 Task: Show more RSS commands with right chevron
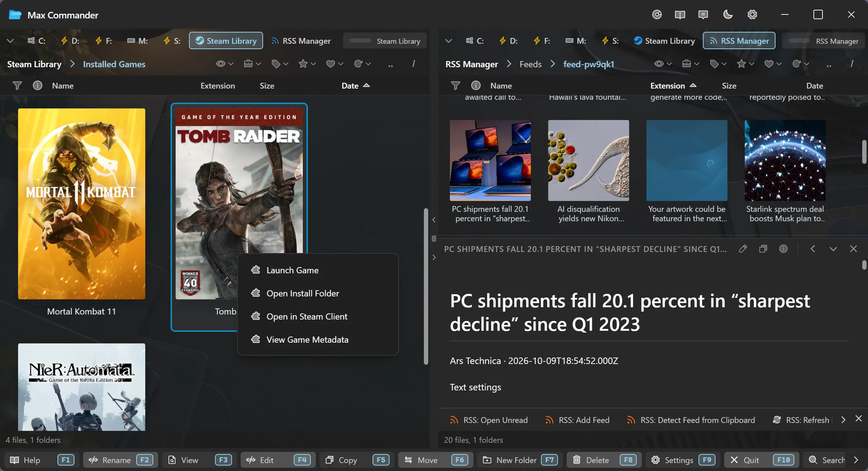tap(843, 420)
